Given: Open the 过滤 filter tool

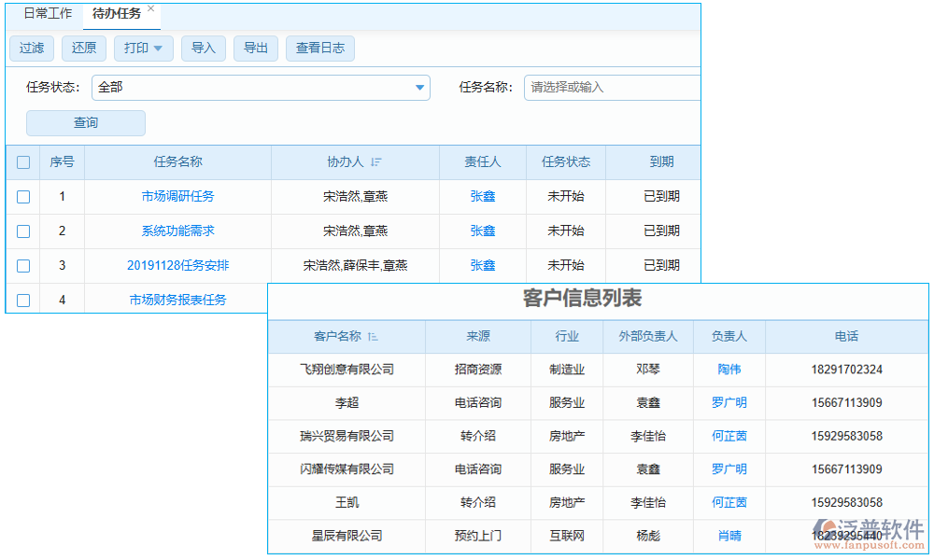Looking at the screenshot, I should [x=32, y=48].
